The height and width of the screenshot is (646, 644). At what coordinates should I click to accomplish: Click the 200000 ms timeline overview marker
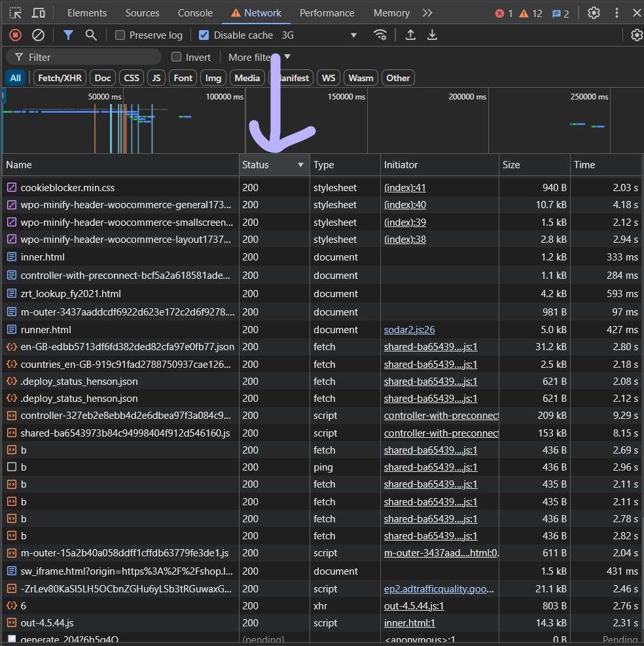point(467,96)
